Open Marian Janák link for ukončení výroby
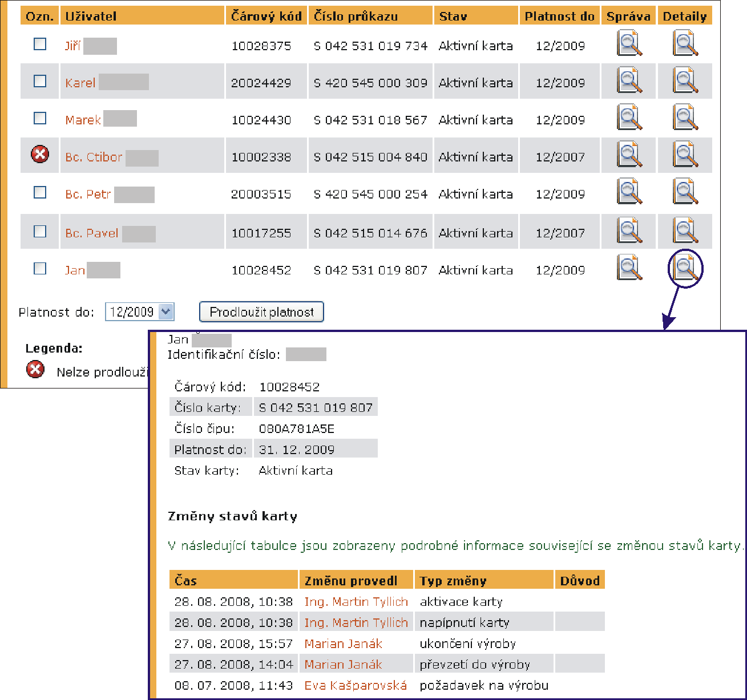This screenshot has width=747, height=700. 343,644
